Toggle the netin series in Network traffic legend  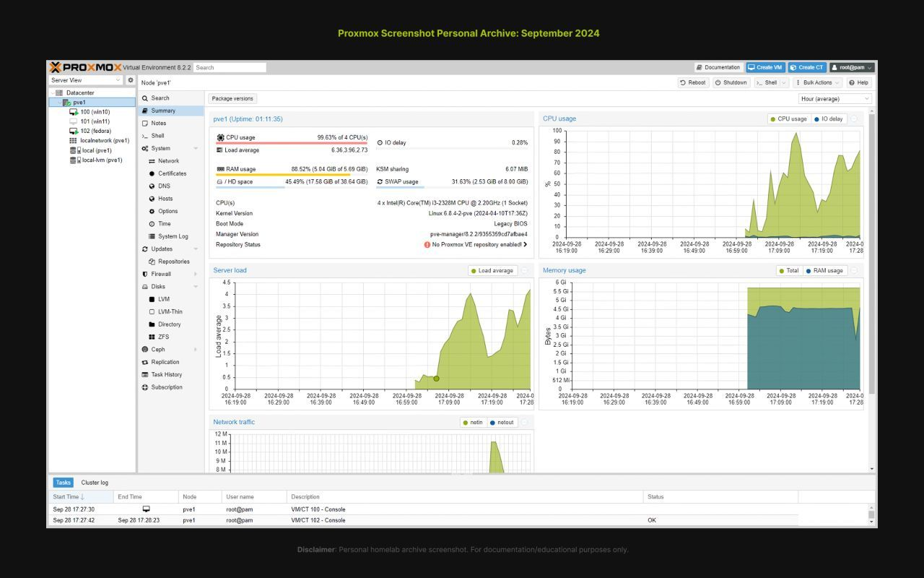click(x=473, y=423)
